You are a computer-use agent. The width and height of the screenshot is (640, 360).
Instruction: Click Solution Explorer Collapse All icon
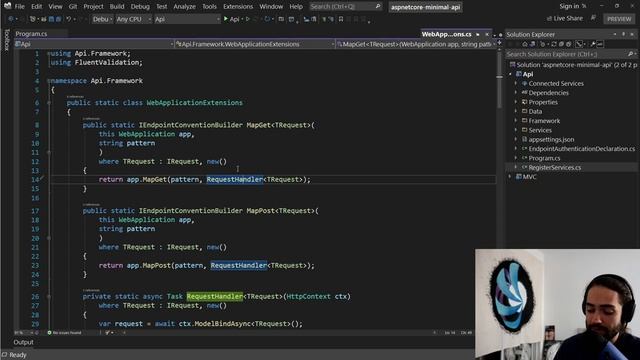tap(561, 44)
